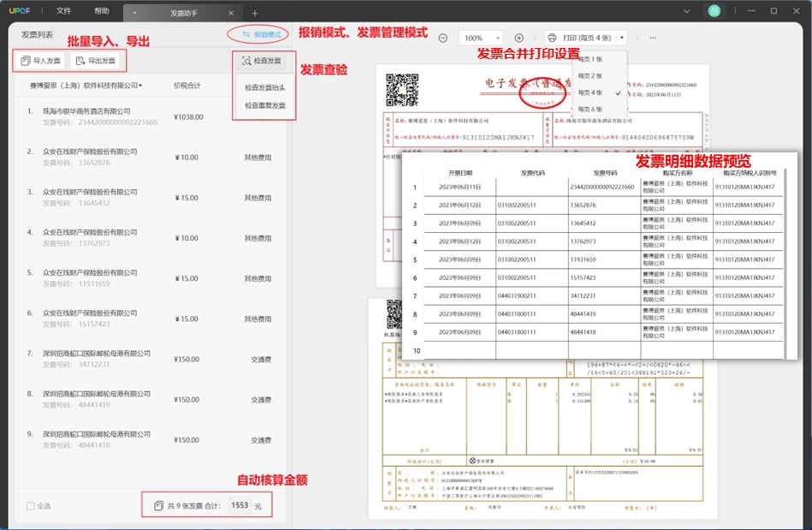Click the 发票代码 column header
Image resolution: width=812 pixels, height=530 pixels.
click(532, 173)
